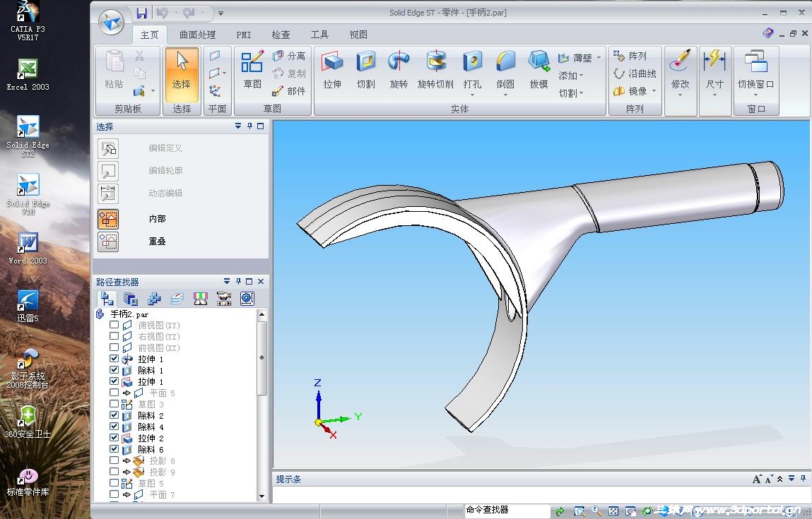Open the quick access toolbar customize arrow
This screenshot has height=519, width=812.
coord(220,13)
